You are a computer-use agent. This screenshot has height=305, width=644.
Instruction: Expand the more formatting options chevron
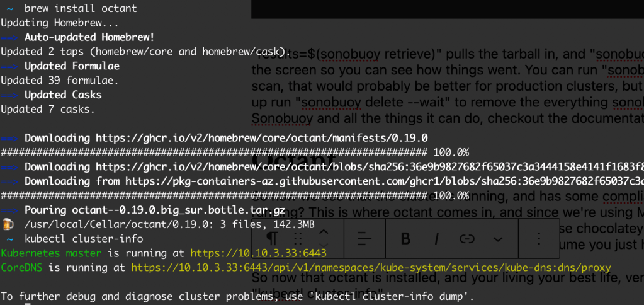(x=498, y=239)
